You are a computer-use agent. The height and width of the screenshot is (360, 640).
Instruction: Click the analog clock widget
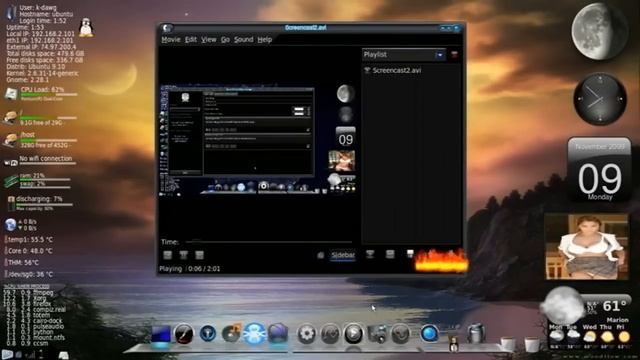point(600,99)
